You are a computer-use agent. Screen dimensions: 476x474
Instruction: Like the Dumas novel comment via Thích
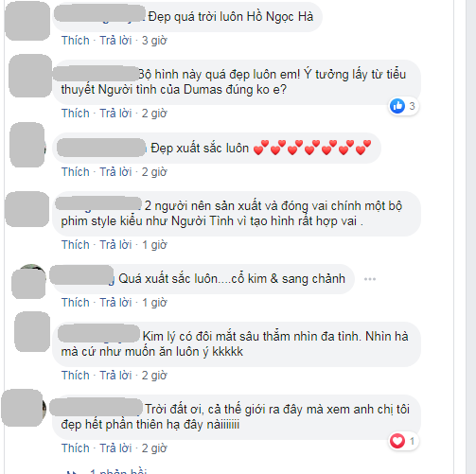point(76,114)
